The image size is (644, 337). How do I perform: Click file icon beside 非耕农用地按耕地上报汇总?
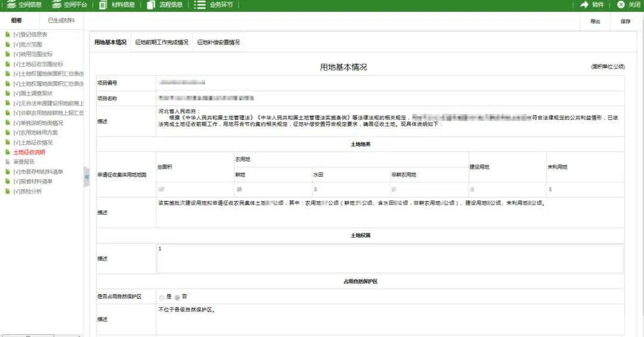point(7,113)
